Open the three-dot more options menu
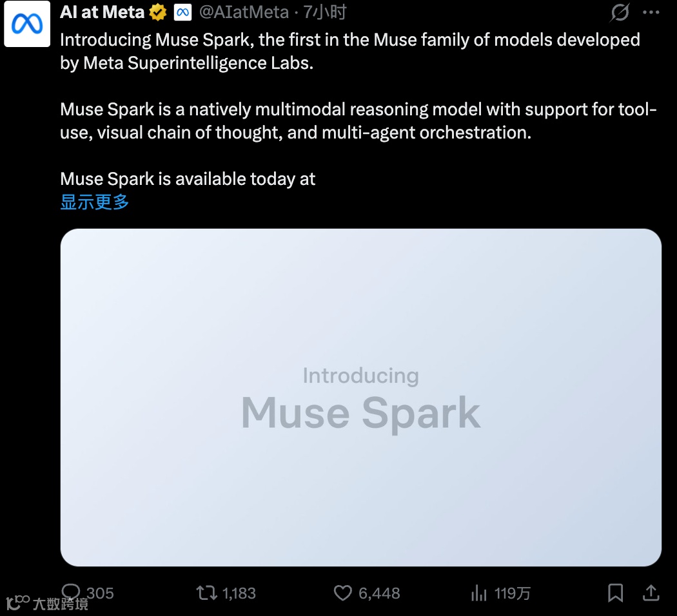This screenshot has height=616, width=677. (x=651, y=12)
